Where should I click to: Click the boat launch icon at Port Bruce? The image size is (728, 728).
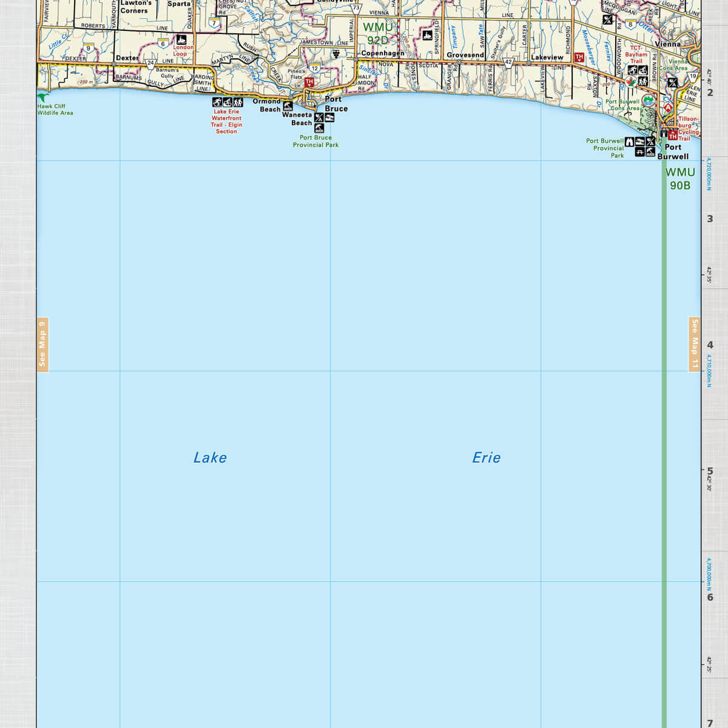click(329, 118)
